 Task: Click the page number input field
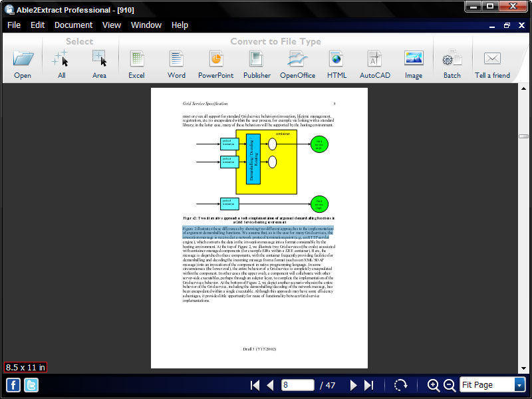point(297,384)
